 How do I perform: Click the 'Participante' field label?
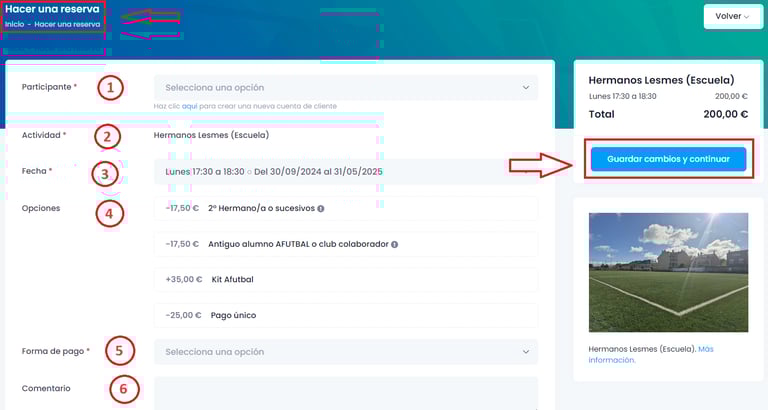tap(47, 87)
